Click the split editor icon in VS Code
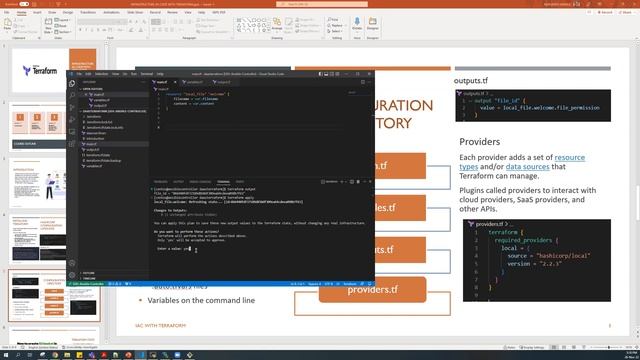 tap(362, 82)
